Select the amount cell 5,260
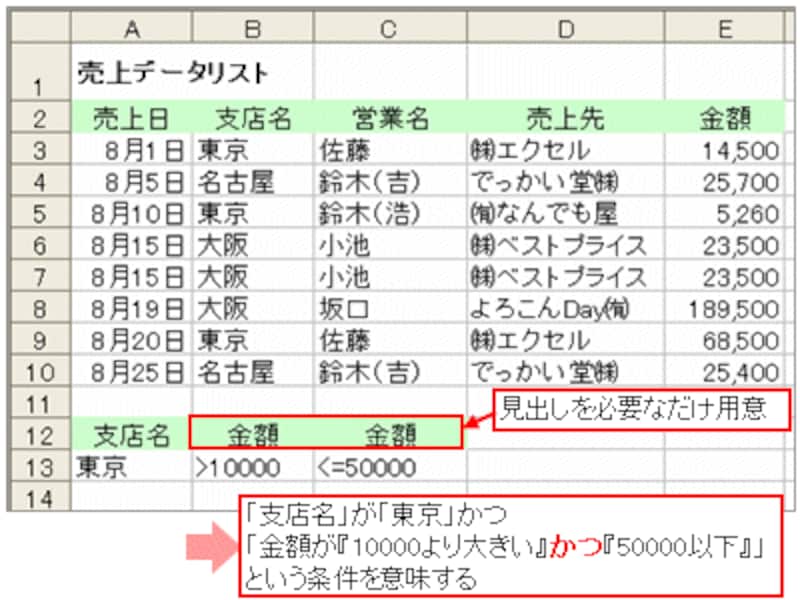 pos(724,213)
